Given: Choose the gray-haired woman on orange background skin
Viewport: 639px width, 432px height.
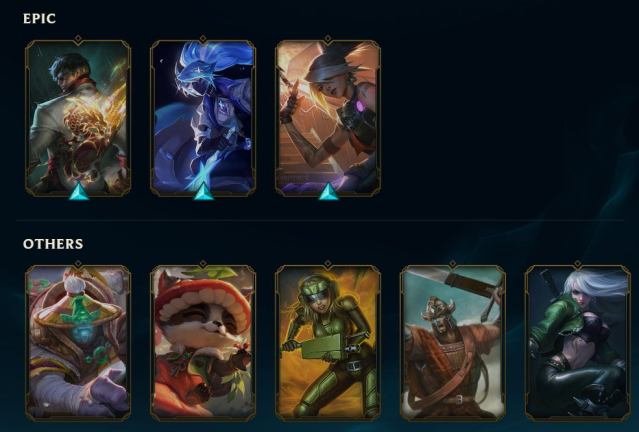Looking at the screenshot, I should (328, 117).
